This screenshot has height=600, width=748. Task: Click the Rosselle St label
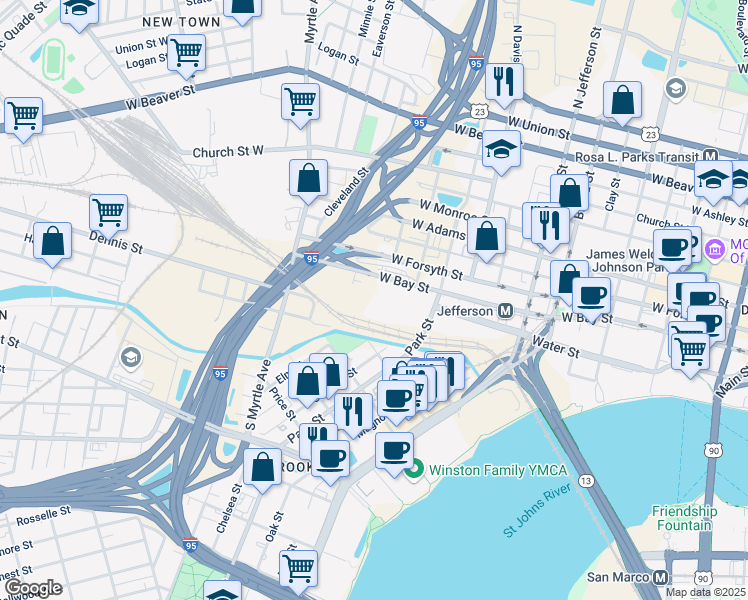click(x=43, y=516)
